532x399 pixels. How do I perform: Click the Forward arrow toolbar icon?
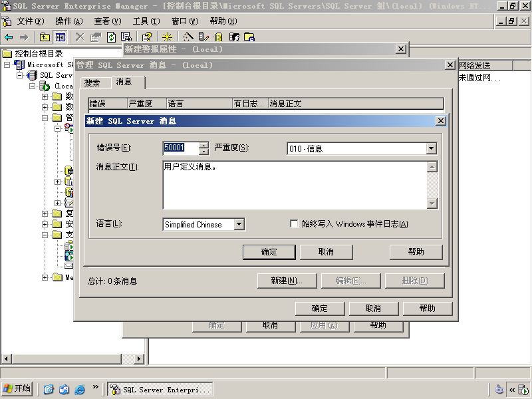(x=24, y=37)
